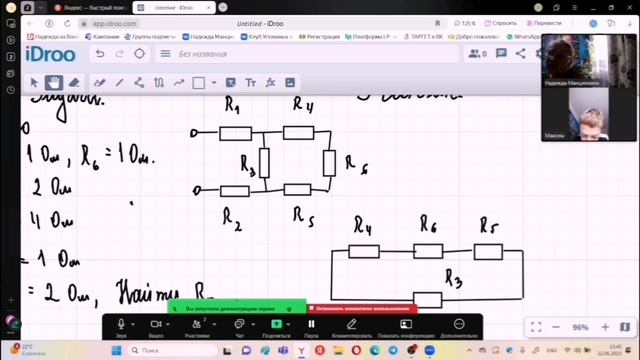
Task: Click red stop sharing banner
Action: pyautogui.click(x=362, y=309)
